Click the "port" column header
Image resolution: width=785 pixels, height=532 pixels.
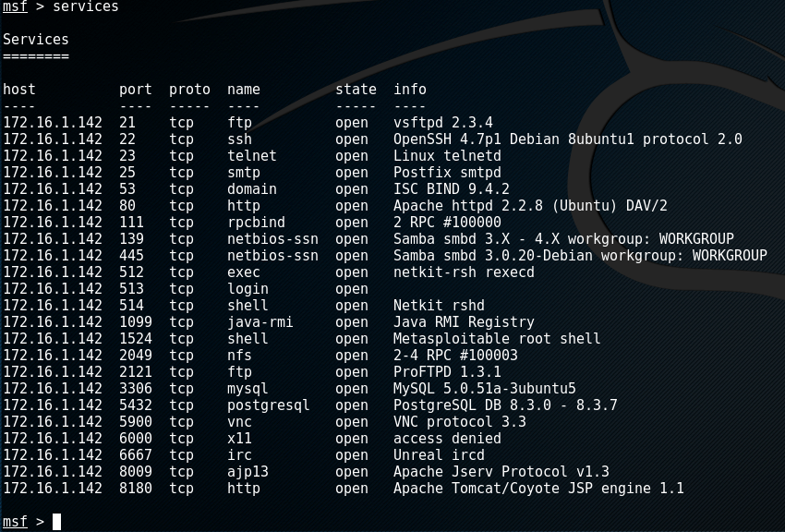(135, 90)
